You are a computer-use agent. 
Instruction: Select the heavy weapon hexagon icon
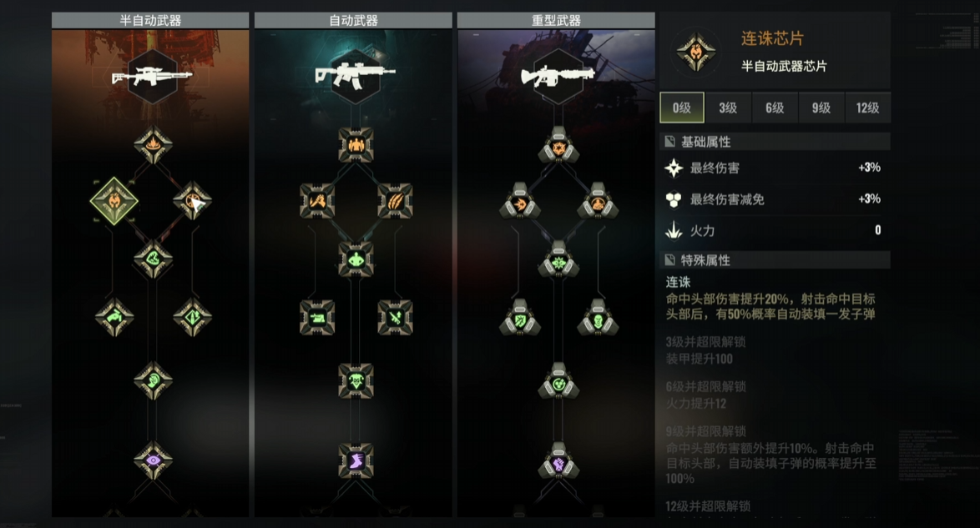tap(558, 77)
